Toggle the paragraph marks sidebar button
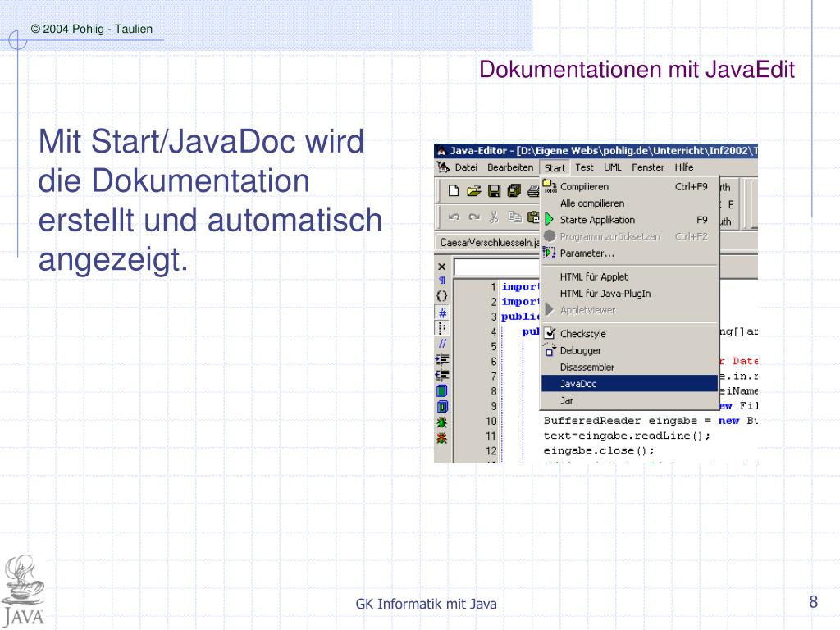 (442, 281)
